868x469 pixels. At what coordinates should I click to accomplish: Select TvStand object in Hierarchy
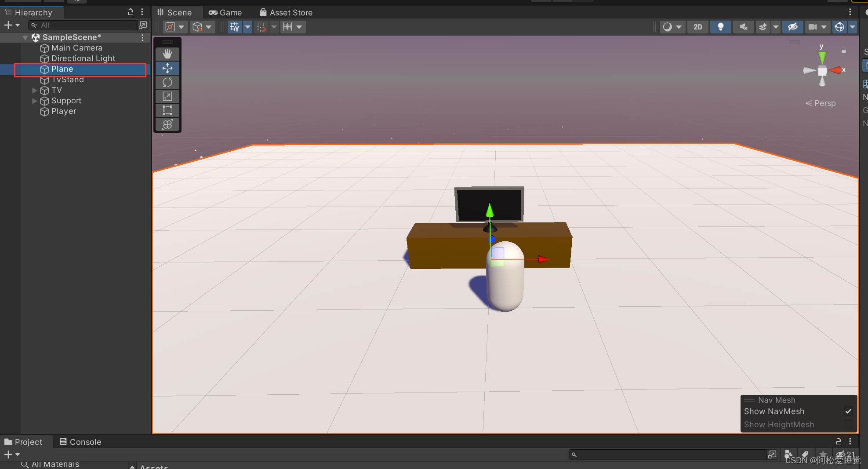point(67,80)
